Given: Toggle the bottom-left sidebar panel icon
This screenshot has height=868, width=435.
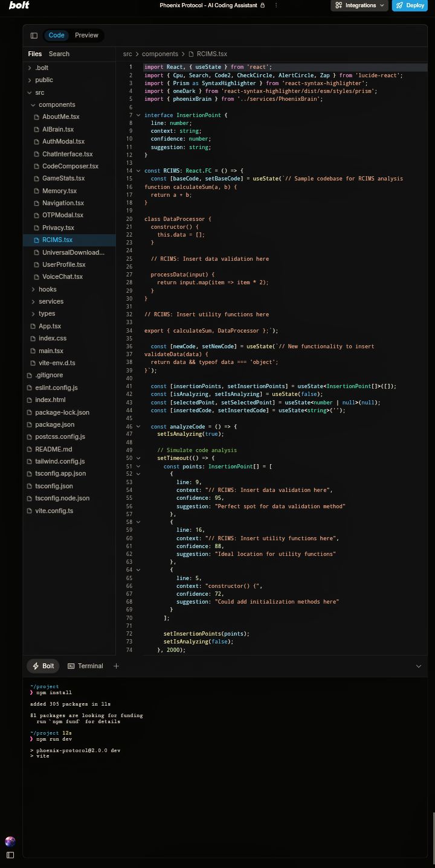Looking at the screenshot, I should 10,855.
